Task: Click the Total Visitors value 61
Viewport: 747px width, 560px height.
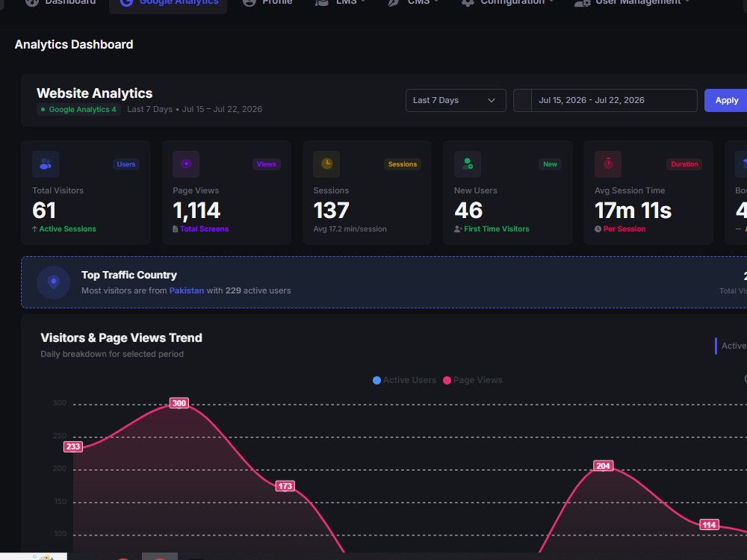Action: (44, 211)
